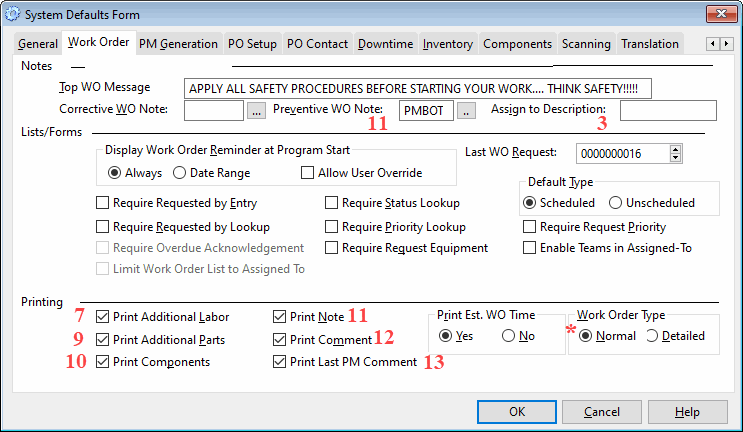Image resolution: width=743 pixels, height=432 pixels.
Task: Focus the Assign to Description field
Action: point(668,110)
